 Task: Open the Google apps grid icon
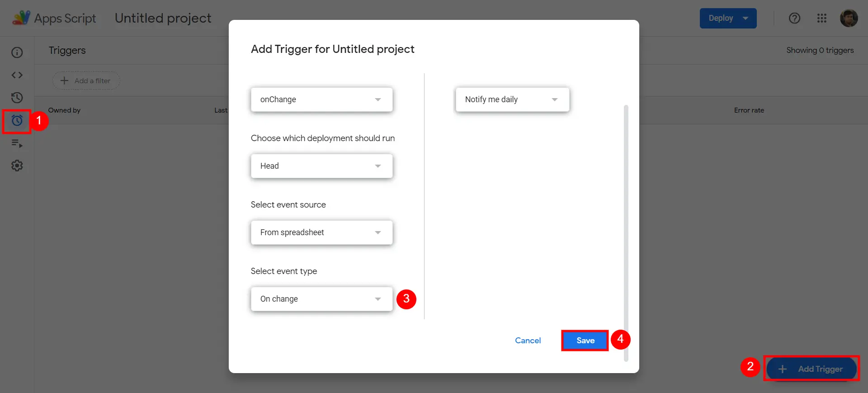tap(821, 18)
